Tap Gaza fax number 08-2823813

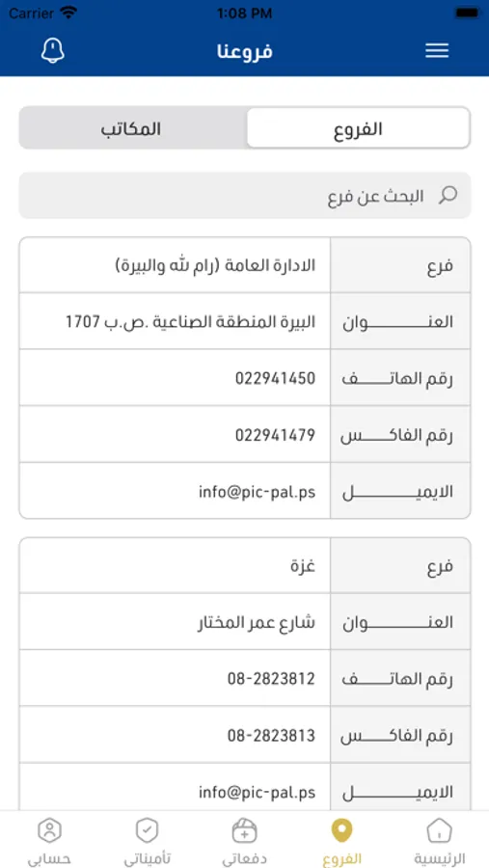click(x=271, y=736)
